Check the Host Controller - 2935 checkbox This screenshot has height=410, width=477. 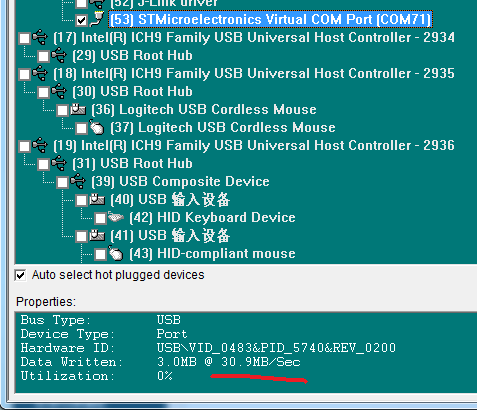pos(25,74)
